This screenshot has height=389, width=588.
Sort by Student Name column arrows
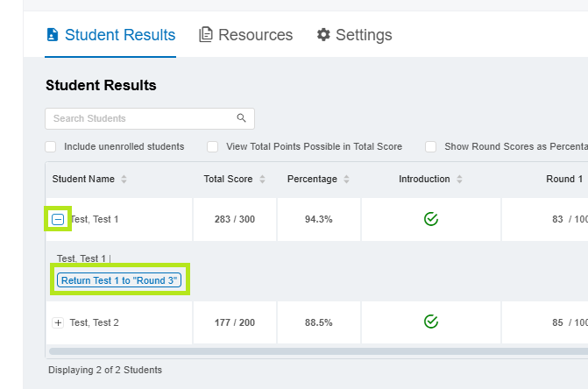point(124,180)
